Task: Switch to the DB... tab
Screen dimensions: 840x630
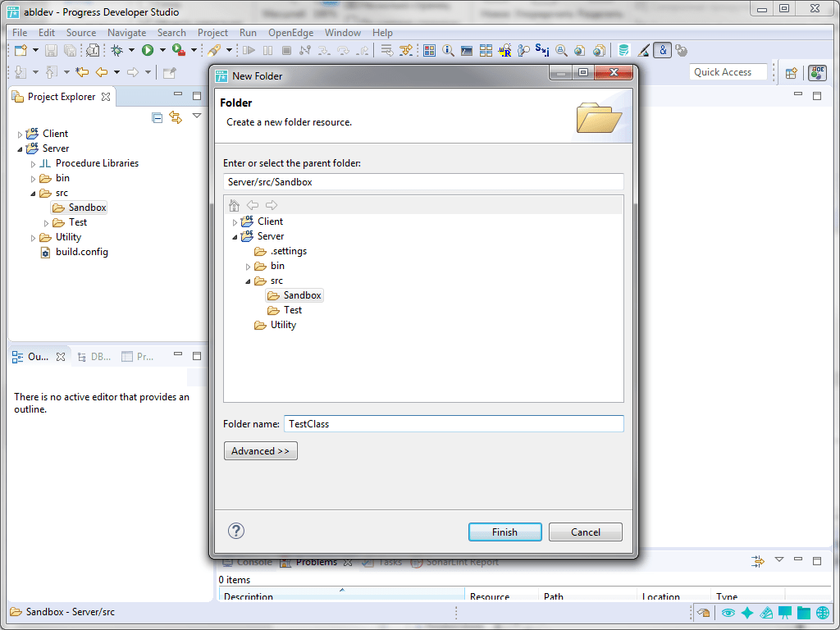Action: 94,357
